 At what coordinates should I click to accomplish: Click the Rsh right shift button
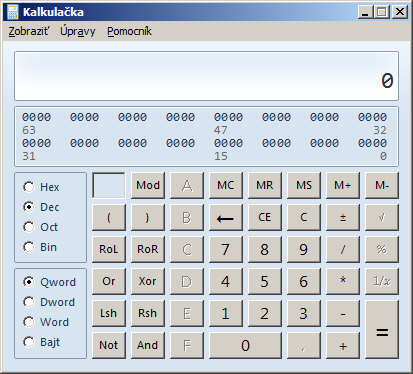[x=148, y=313]
